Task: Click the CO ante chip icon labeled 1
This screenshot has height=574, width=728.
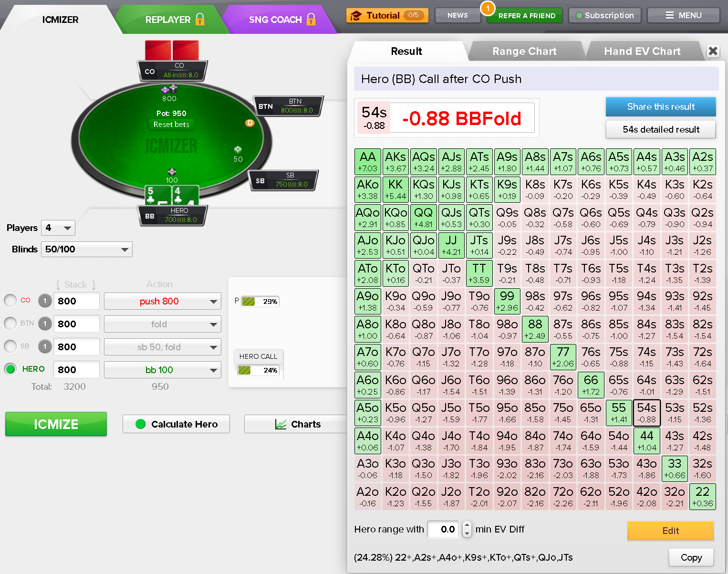Action: 45,301
